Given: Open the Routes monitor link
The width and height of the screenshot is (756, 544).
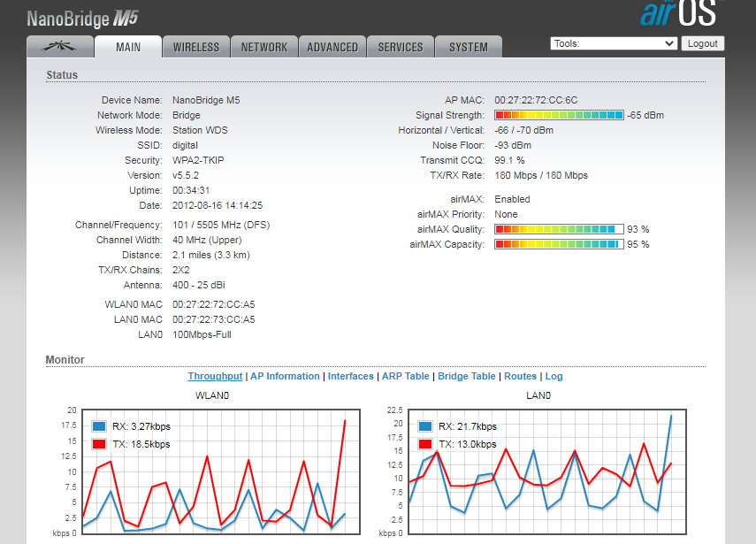Looking at the screenshot, I should 520,376.
